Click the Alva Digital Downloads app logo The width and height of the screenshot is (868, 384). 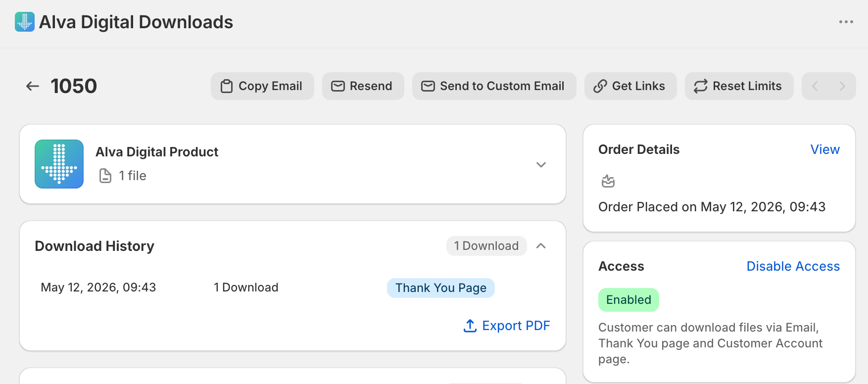coord(25,22)
